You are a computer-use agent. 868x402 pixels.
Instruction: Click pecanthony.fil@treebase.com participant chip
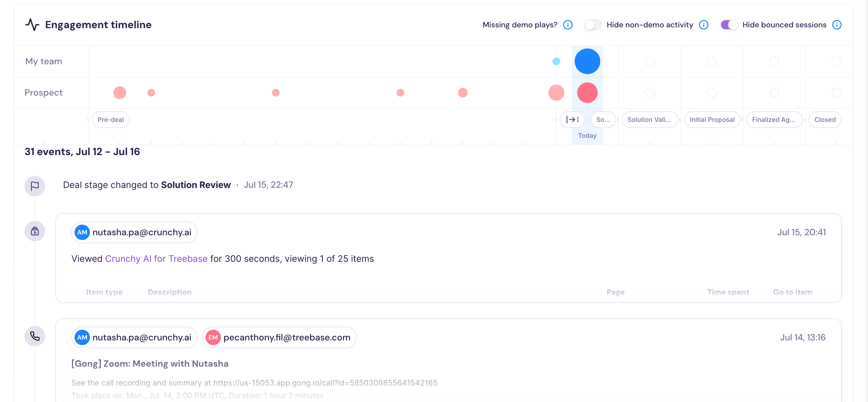(279, 338)
